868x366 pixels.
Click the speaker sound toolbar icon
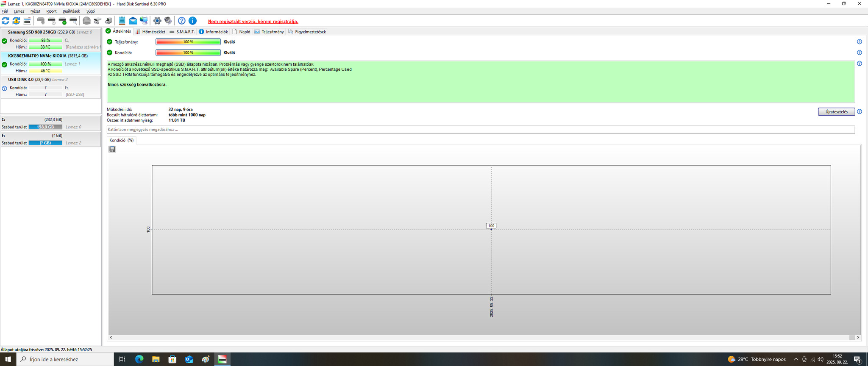(x=168, y=21)
